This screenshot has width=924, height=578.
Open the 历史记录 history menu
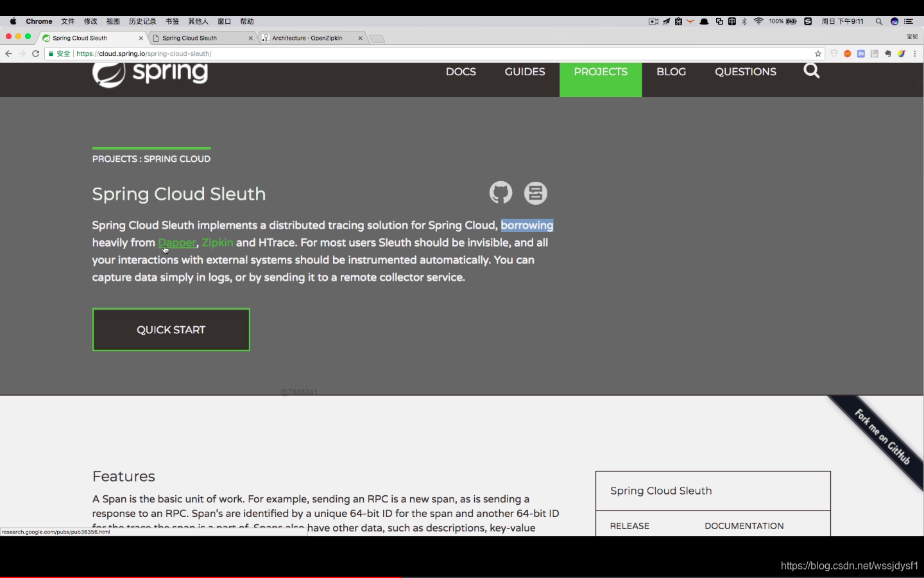[142, 21]
